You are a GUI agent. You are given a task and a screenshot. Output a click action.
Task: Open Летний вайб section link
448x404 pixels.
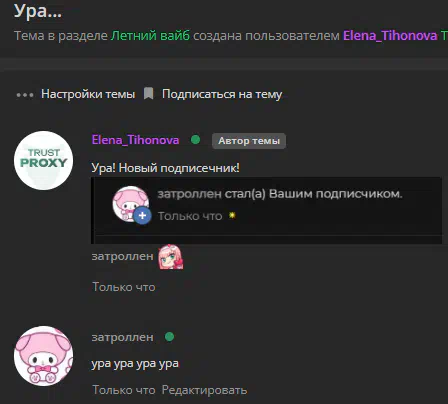[150, 35]
